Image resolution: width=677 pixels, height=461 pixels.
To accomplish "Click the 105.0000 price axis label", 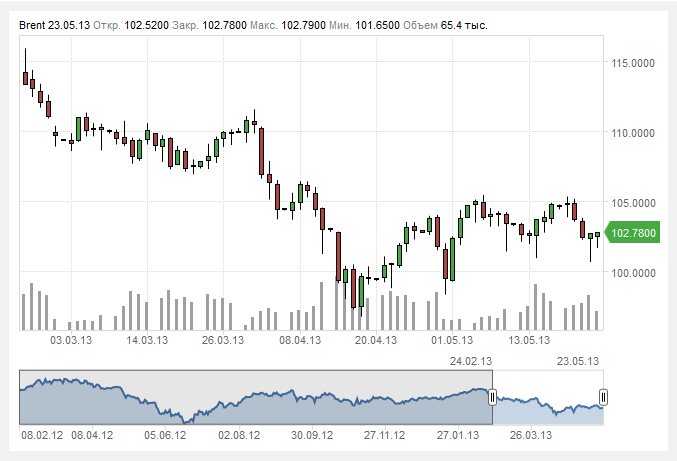I will tap(633, 203).
